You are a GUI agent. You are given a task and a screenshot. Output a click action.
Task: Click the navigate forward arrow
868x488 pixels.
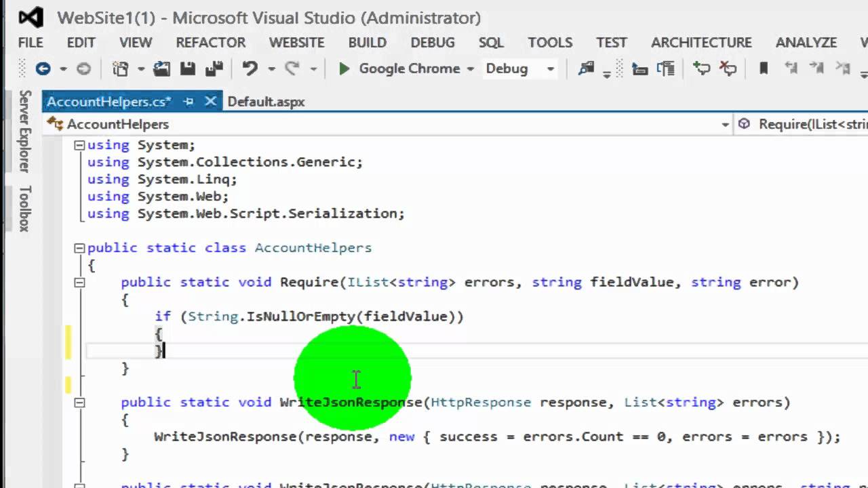coord(83,68)
